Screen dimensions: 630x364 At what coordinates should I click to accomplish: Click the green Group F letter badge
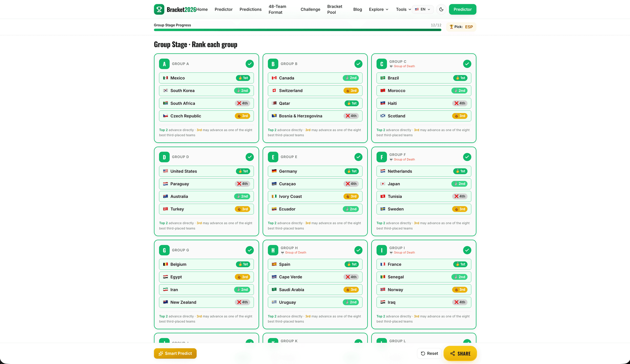(x=382, y=157)
